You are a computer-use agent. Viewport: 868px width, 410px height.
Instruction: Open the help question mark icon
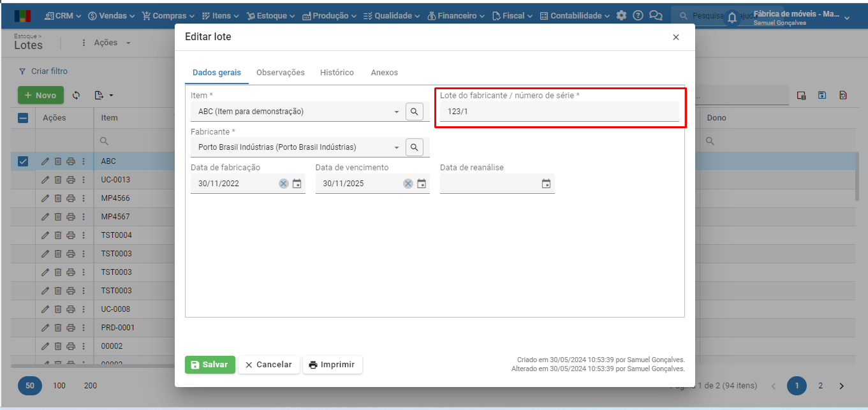(x=638, y=15)
